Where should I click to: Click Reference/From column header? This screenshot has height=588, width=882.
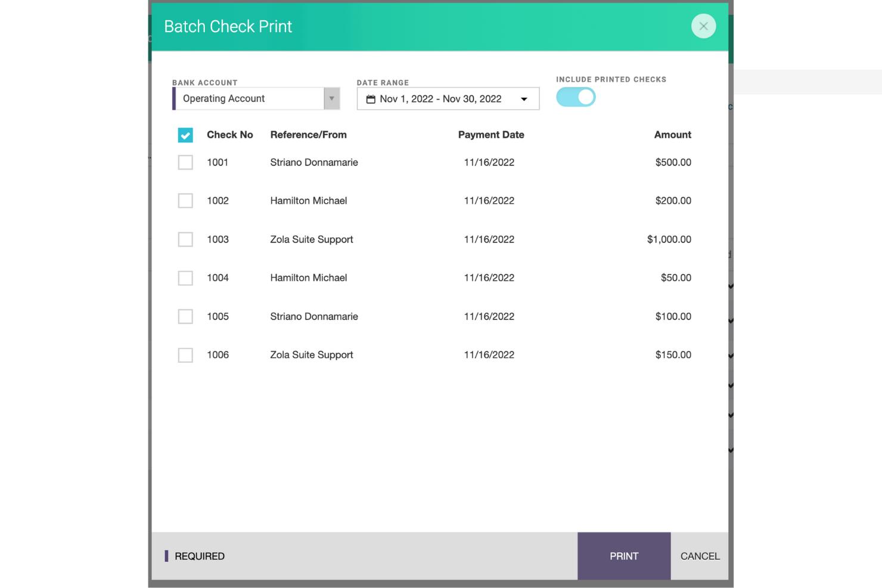308,135
